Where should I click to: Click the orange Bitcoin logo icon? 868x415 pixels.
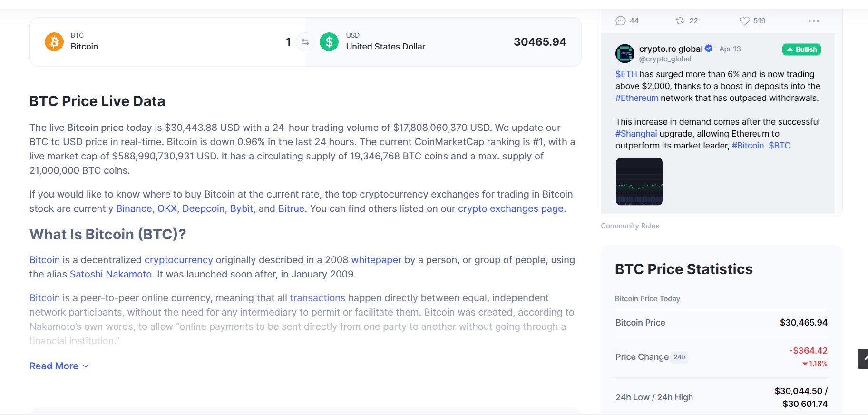(54, 42)
